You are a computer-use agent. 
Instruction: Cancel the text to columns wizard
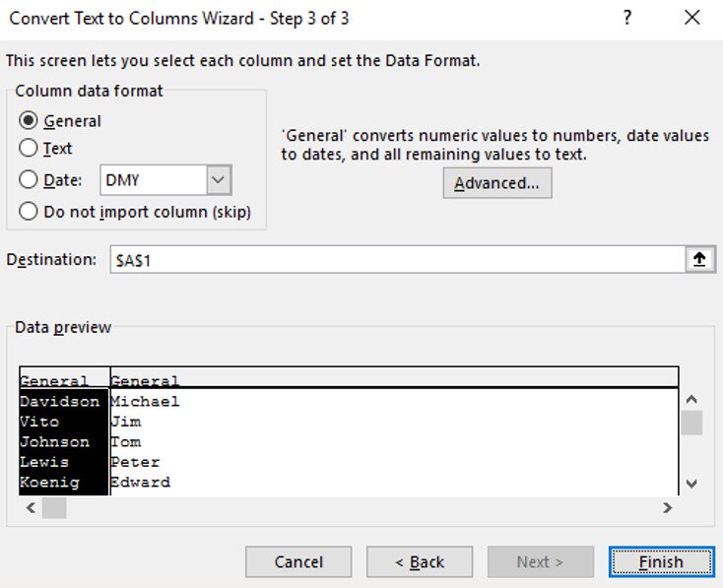coord(298,562)
